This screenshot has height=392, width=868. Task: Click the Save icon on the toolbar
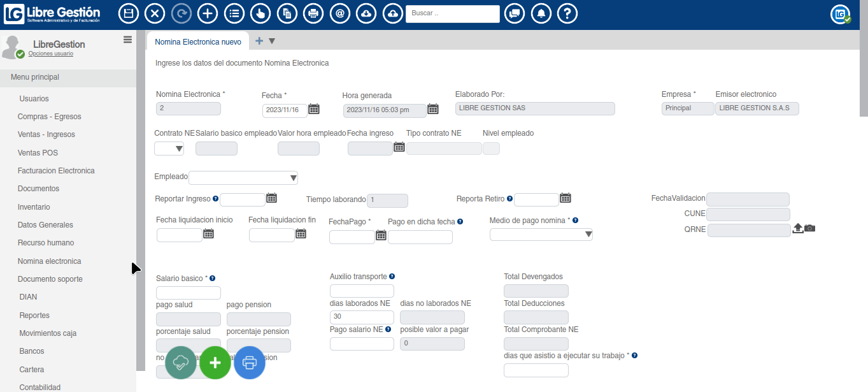tap(129, 13)
